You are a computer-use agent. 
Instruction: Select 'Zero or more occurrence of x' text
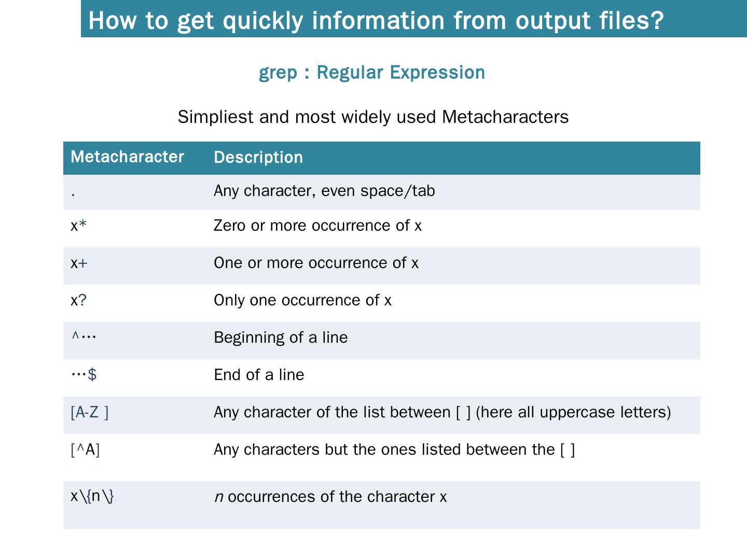point(317,226)
